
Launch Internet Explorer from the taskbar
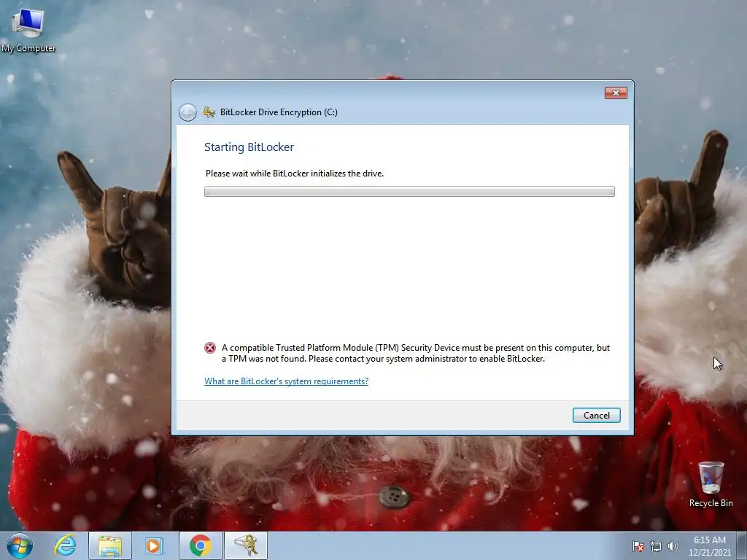[x=65, y=545]
